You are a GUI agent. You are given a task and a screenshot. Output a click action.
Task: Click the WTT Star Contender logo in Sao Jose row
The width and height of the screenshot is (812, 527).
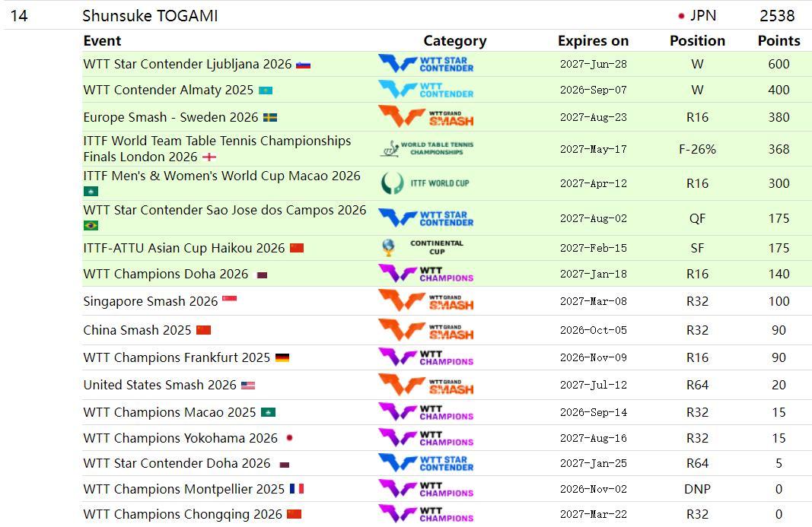[425, 218]
